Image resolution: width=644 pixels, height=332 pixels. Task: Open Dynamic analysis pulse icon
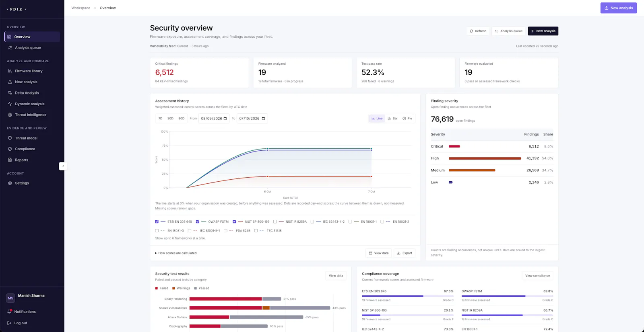click(x=10, y=104)
